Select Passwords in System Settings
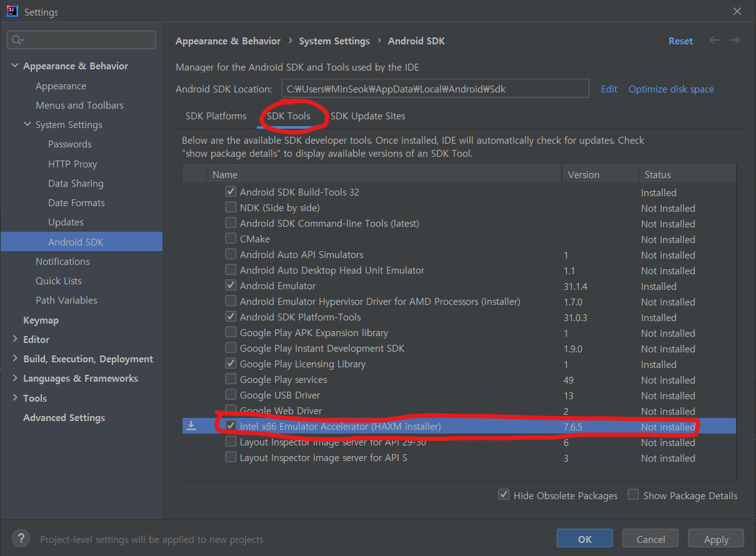 (70, 144)
